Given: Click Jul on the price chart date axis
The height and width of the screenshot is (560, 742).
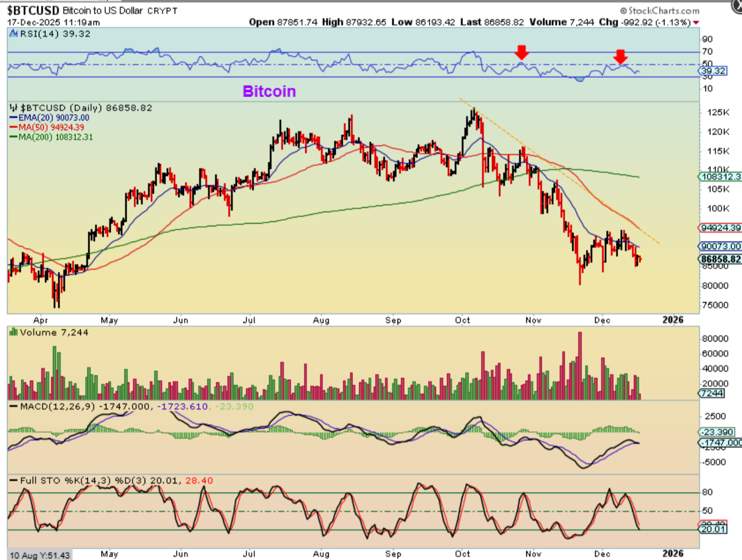Looking at the screenshot, I should 250,320.
